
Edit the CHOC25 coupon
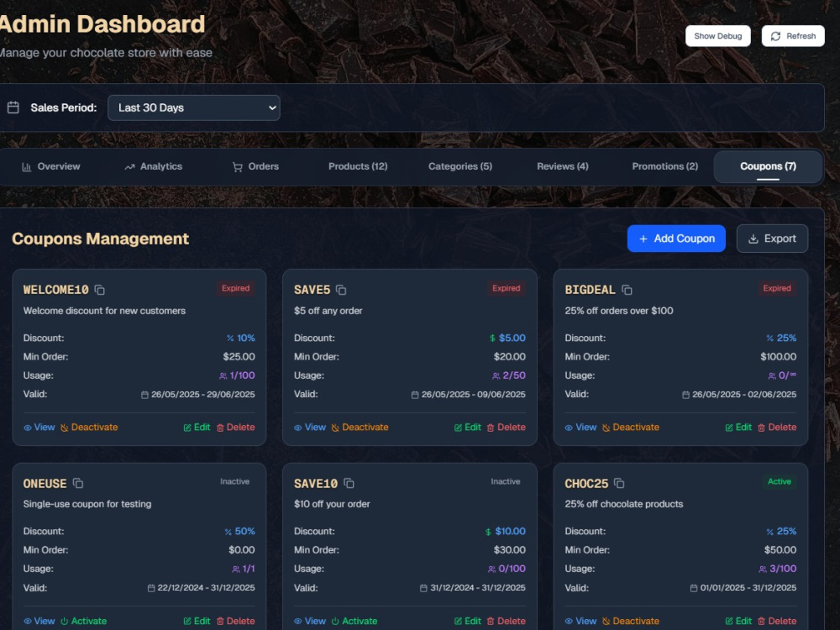[x=738, y=621]
